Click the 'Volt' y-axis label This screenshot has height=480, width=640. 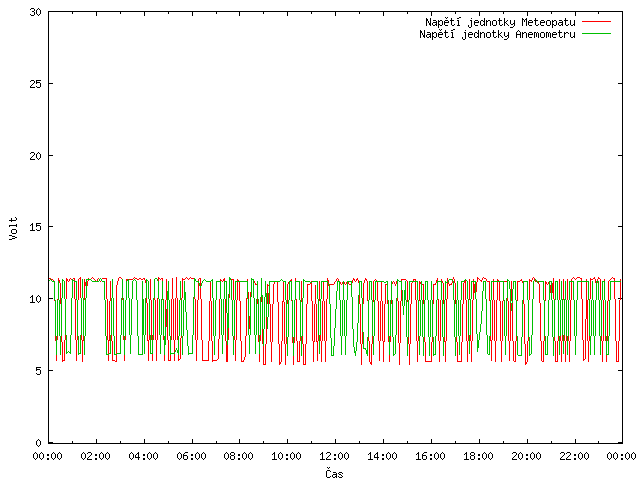click(13, 228)
